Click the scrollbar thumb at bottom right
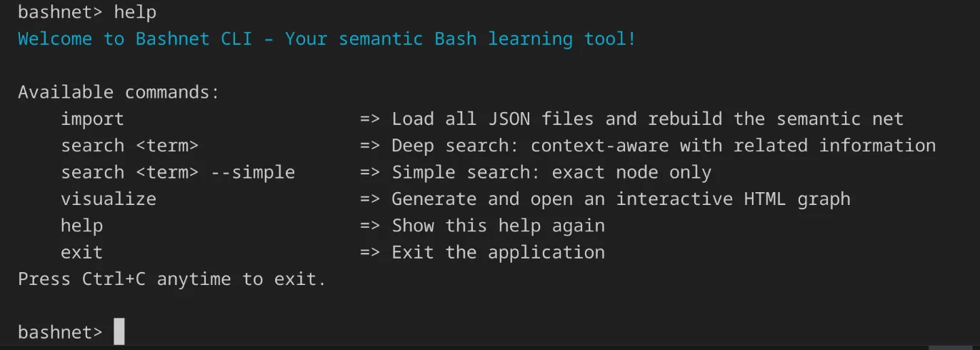Viewport: 980px width, 350px height. pyautogui.click(x=950, y=347)
